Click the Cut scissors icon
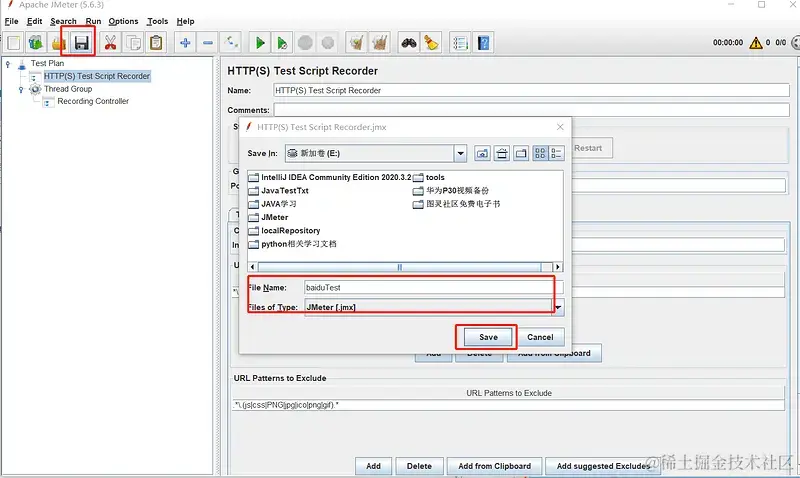 click(x=110, y=43)
